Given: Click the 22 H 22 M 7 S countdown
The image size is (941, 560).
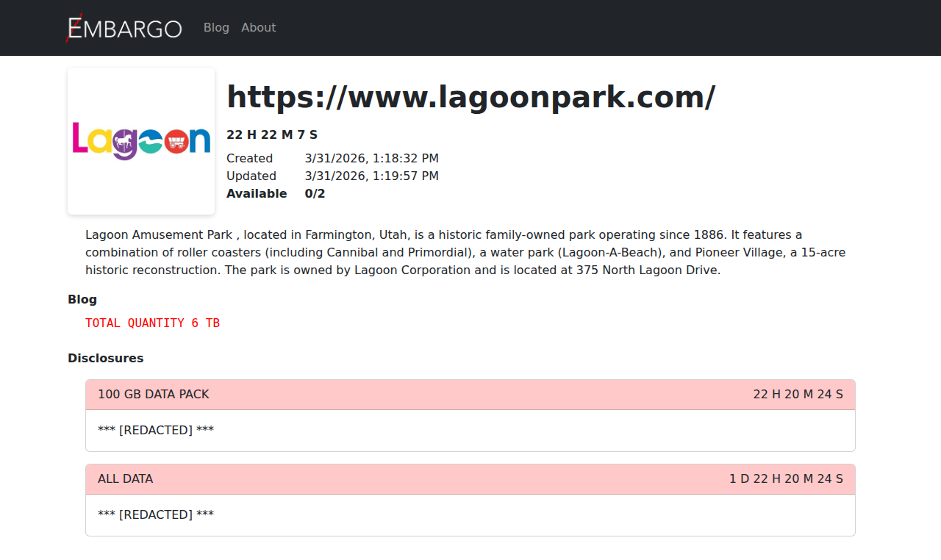Looking at the screenshot, I should pos(271,134).
